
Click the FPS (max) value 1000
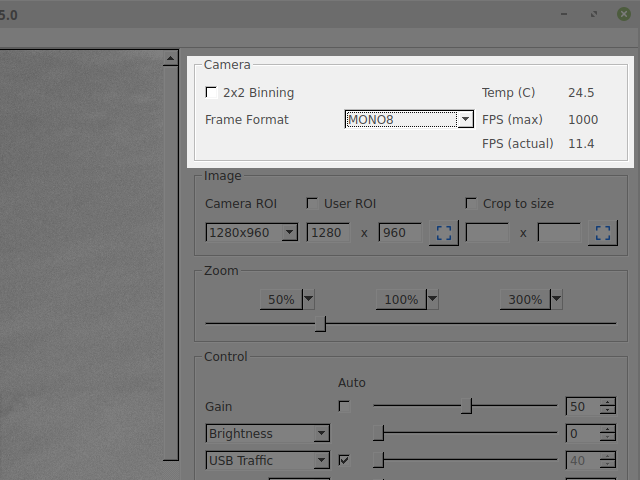pyautogui.click(x=583, y=120)
